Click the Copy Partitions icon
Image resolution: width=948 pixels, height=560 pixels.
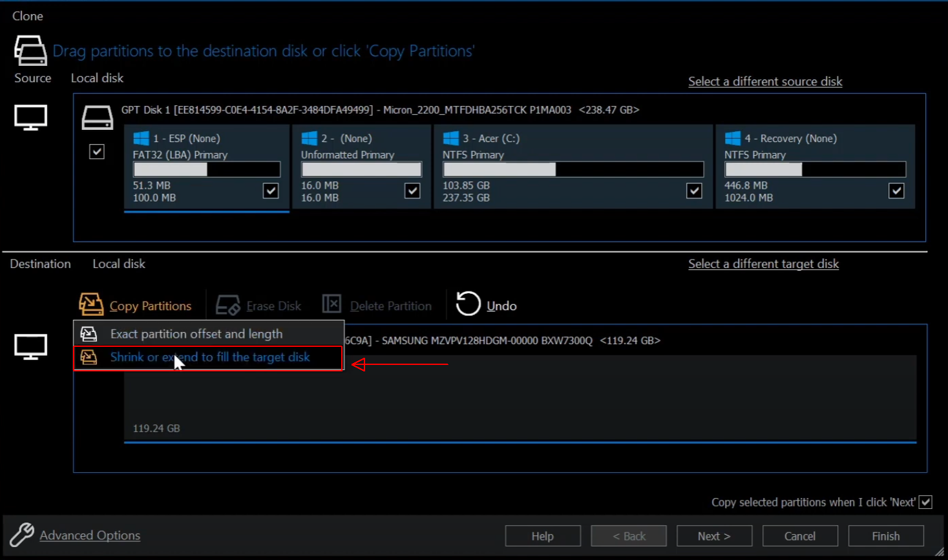coord(90,304)
